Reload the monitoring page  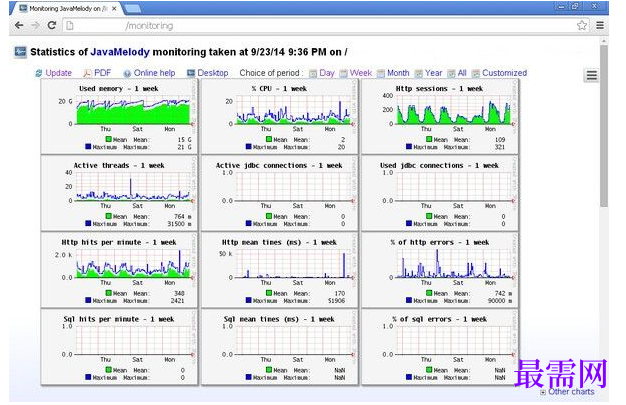coord(52,26)
